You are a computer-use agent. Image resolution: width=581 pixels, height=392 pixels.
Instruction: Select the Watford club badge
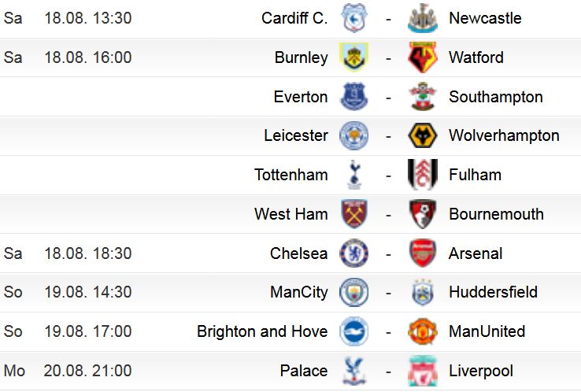(423, 57)
